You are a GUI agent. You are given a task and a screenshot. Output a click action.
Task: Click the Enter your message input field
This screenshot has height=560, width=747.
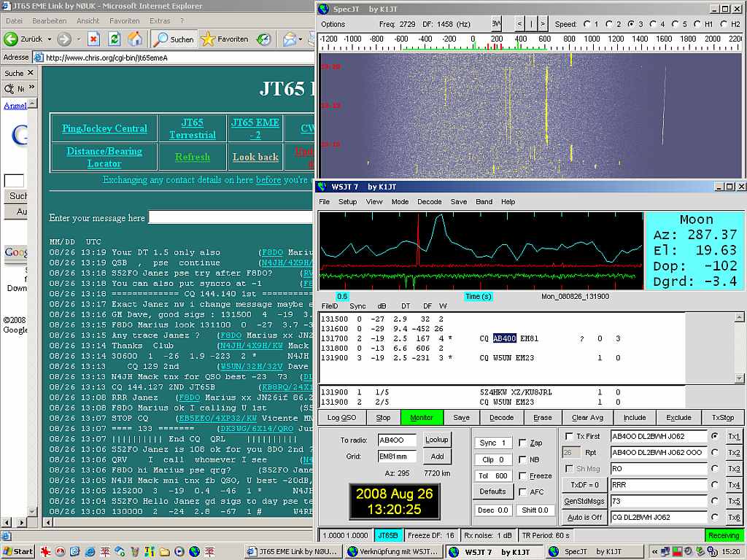tap(231, 217)
